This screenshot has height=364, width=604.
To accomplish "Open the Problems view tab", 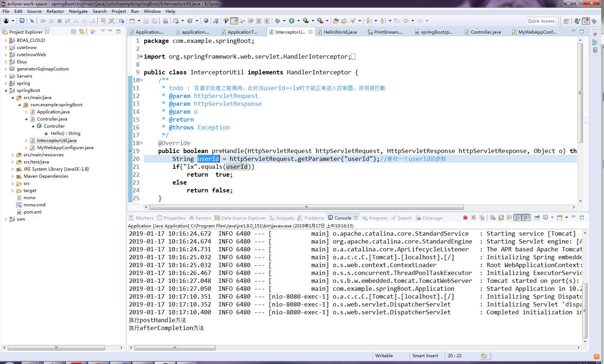I will coord(311,218).
